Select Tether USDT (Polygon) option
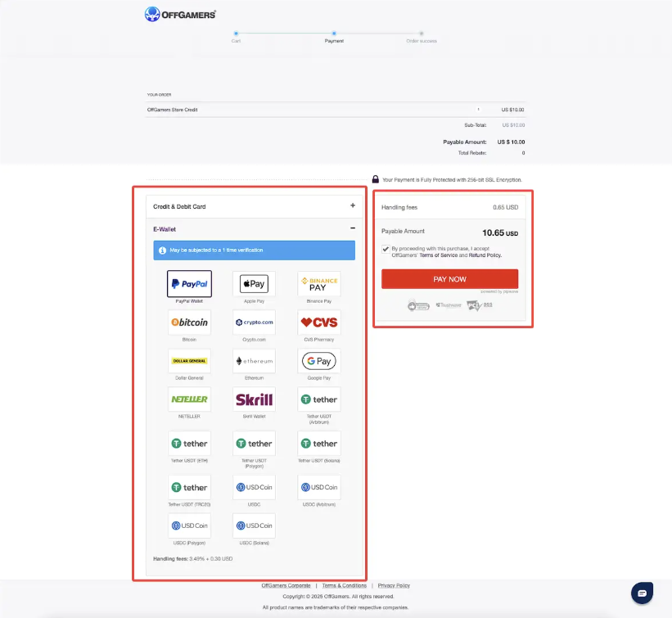672x618 pixels. [254, 444]
